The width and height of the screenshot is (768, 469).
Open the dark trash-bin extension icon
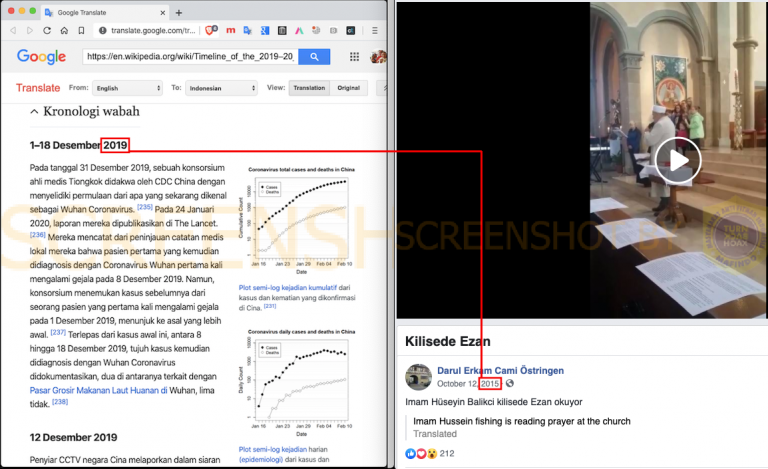(x=282, y=30)
